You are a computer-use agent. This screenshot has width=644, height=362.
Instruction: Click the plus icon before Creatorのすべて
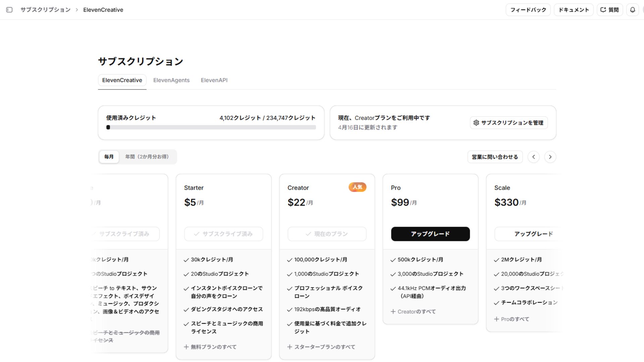[x=393, y=311]
